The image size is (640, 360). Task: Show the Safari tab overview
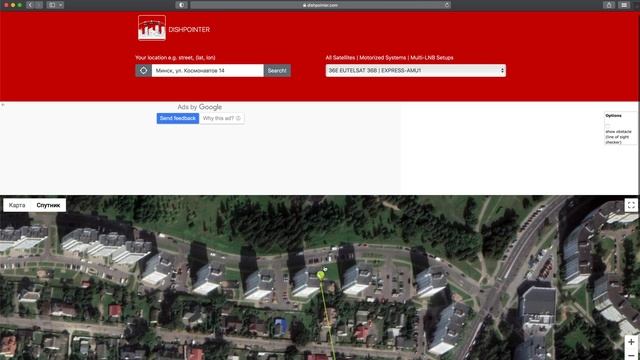(x=624, y=5)
